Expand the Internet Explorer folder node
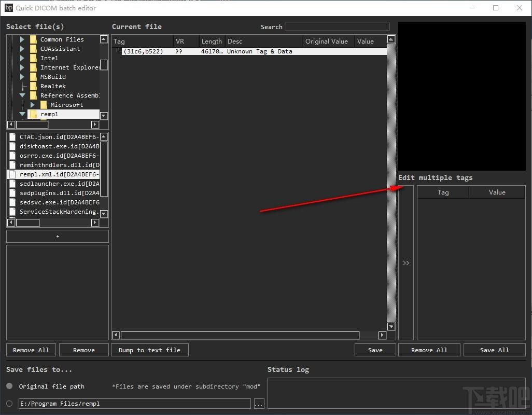 click(22, 67)
